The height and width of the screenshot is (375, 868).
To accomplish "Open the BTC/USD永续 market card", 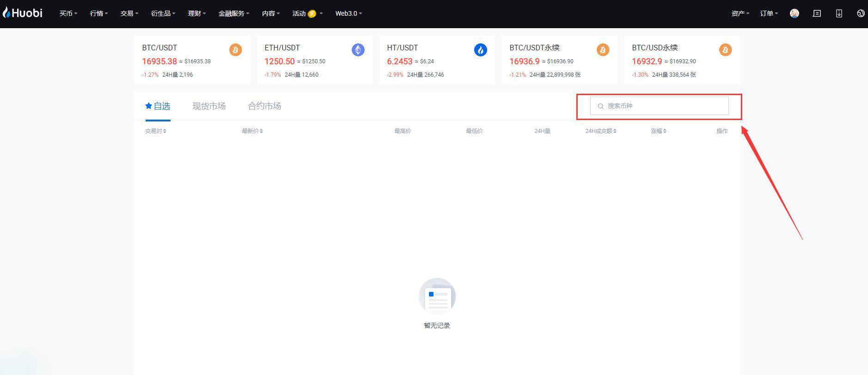I will 682,60.
